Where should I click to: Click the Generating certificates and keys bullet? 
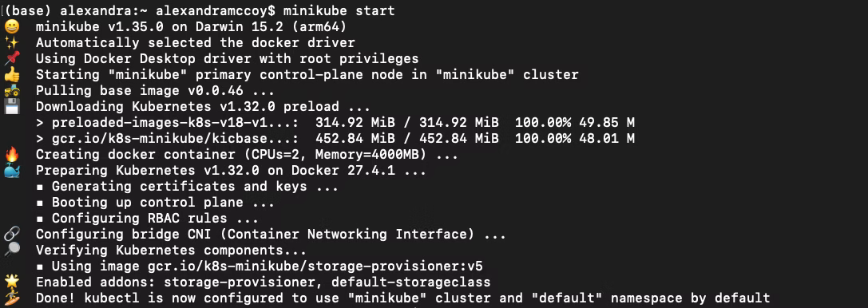point(187,187)
